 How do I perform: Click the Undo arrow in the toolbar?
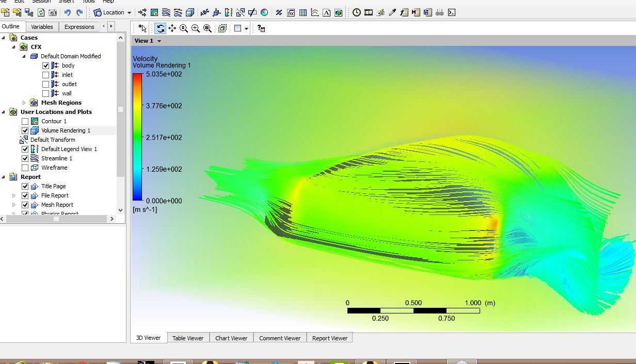tap(67, 12)
